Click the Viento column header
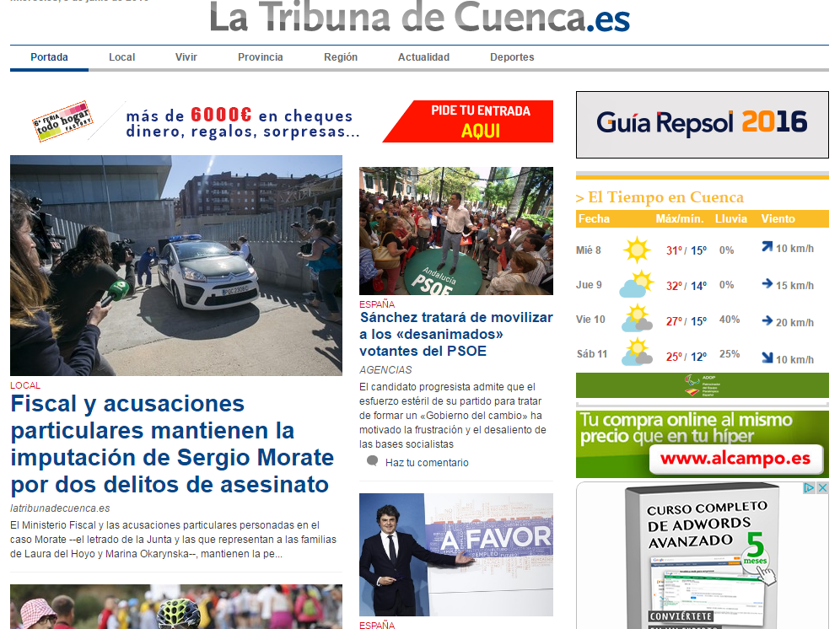840x629 pixels. tap(778, 218)
